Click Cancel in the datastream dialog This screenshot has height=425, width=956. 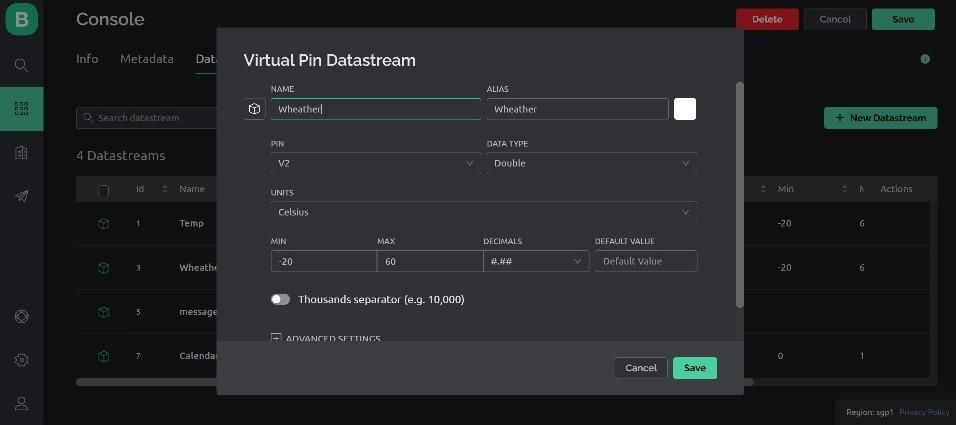[641, 368]
